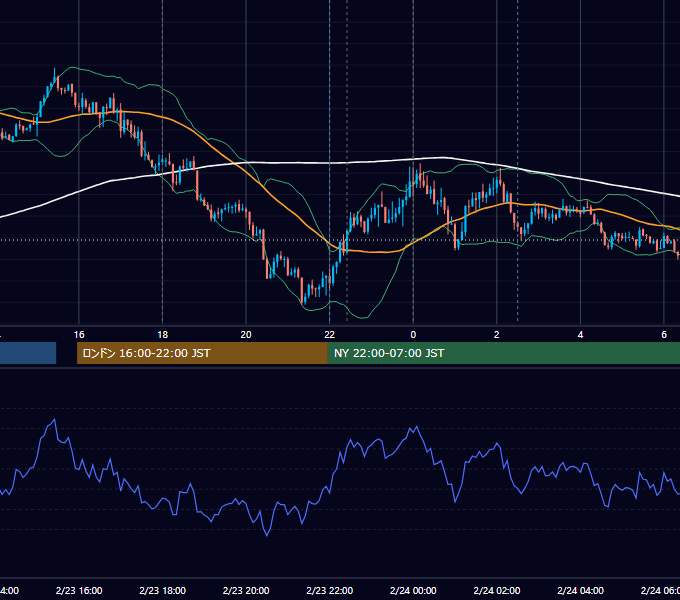Click the oscillator's highest peak near 2/23 15:30
680x600 pixels.
pyautogui.click(x=54, y=419)
